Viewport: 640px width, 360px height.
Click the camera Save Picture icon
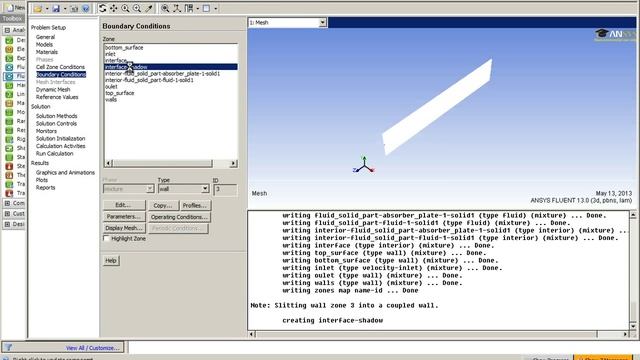(74, 9)
